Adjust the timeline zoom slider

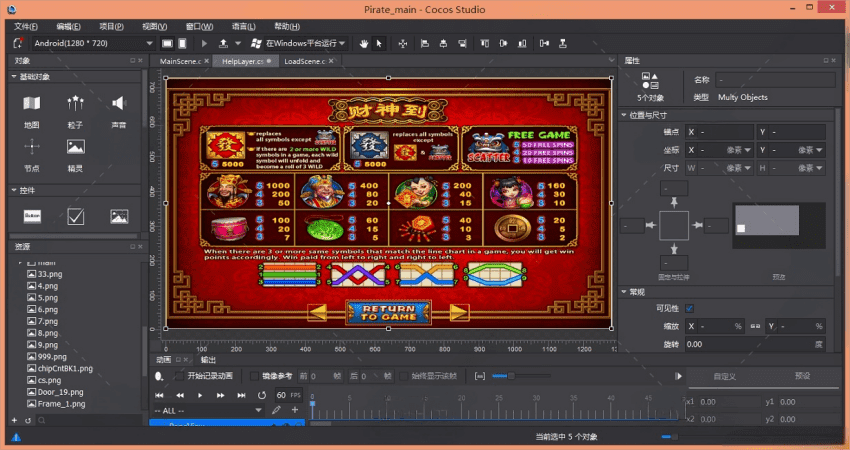coord(510,376)
